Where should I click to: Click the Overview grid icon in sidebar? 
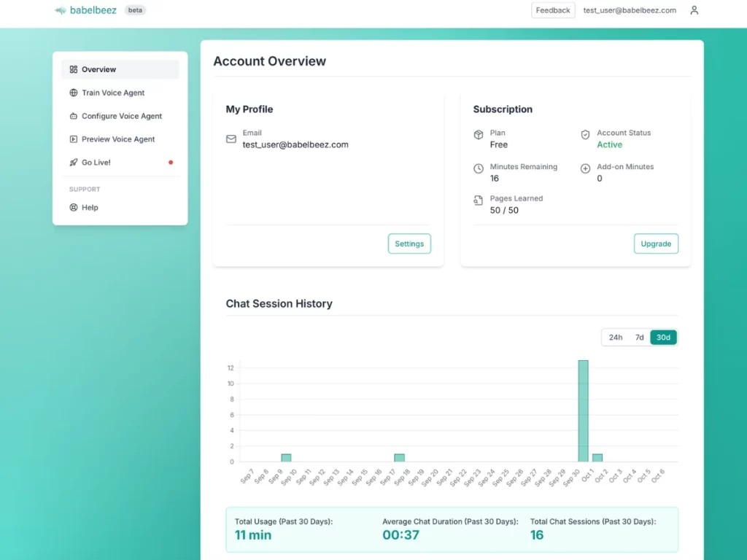(74, 69)
